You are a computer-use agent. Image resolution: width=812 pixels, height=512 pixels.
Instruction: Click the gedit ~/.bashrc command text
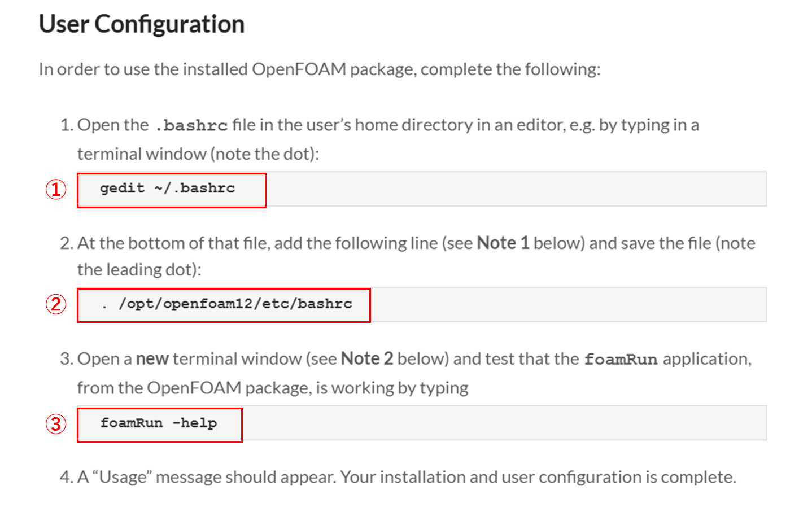pyautogui.click(x=167, y=189)
